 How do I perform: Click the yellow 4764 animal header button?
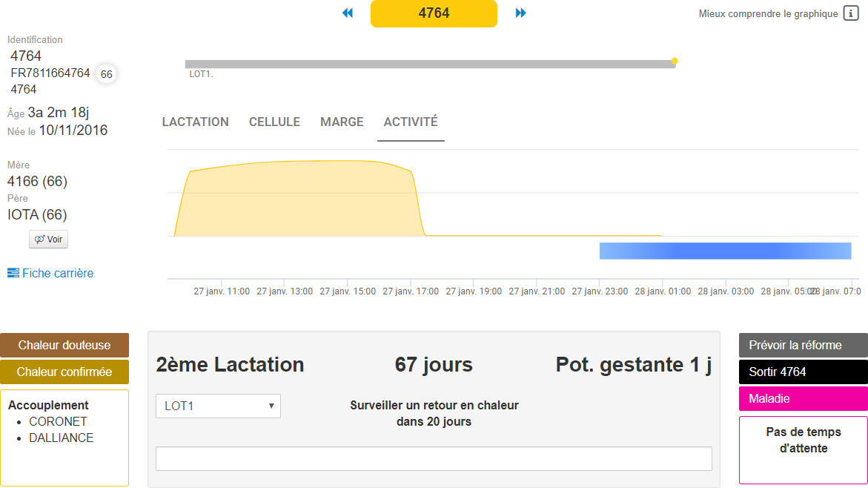(x=434, y=13)
